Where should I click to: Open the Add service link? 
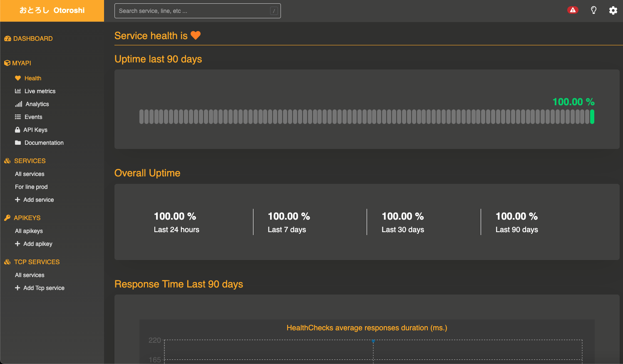pyautogui.click(x=38, y=200)
